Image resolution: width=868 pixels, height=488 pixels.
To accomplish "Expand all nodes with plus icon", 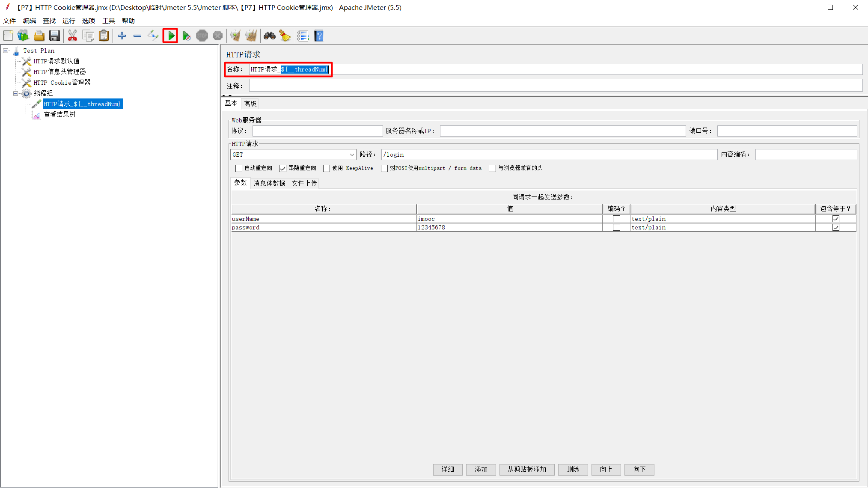I will click(x=122, y=36).
